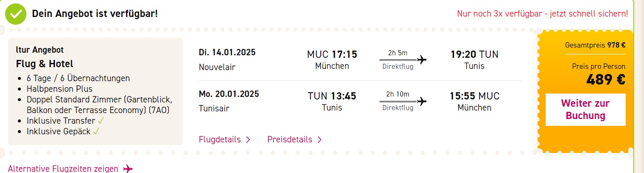Select the return date Mo. 20.01.2025
This screenshot has height=173, width=644.
[229, 94]
